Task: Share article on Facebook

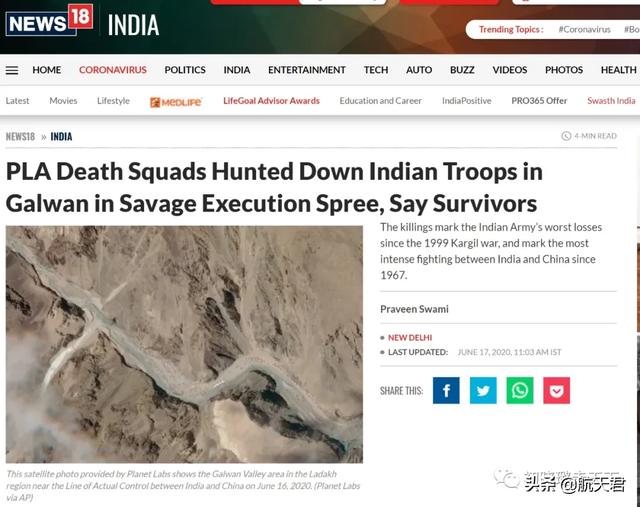Action: [446, 391]
